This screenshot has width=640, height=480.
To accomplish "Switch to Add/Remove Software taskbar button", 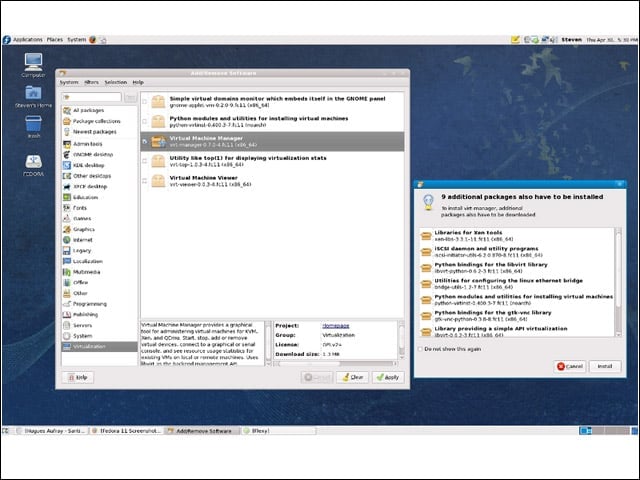I will [x=200, y=431].
